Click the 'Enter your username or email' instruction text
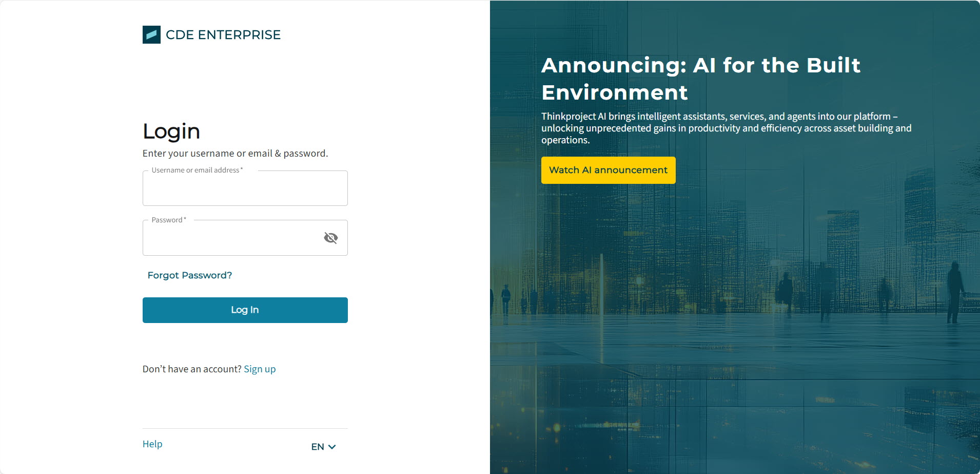Viewport: 980px width, 474px height. 235,154
